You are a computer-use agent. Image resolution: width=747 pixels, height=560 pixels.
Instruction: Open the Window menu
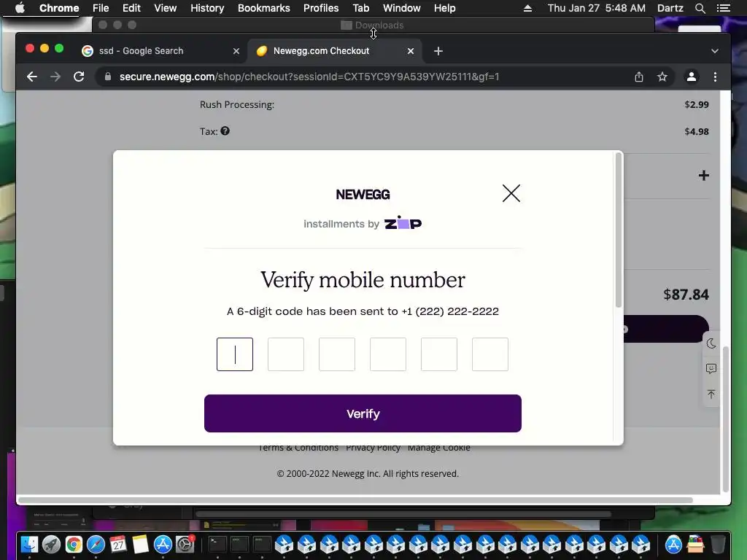pyautogui.click(x=402, y=8)
